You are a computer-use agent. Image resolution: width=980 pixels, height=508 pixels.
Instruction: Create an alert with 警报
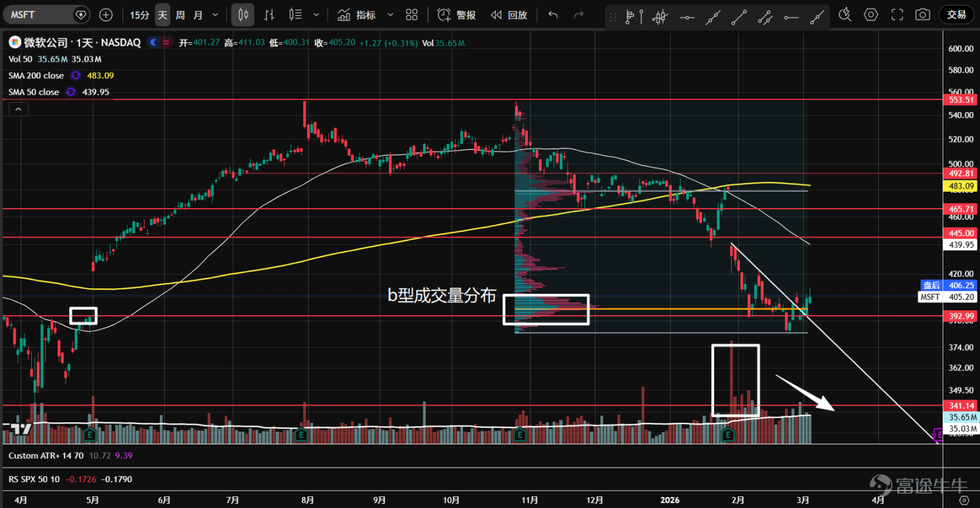456,15
